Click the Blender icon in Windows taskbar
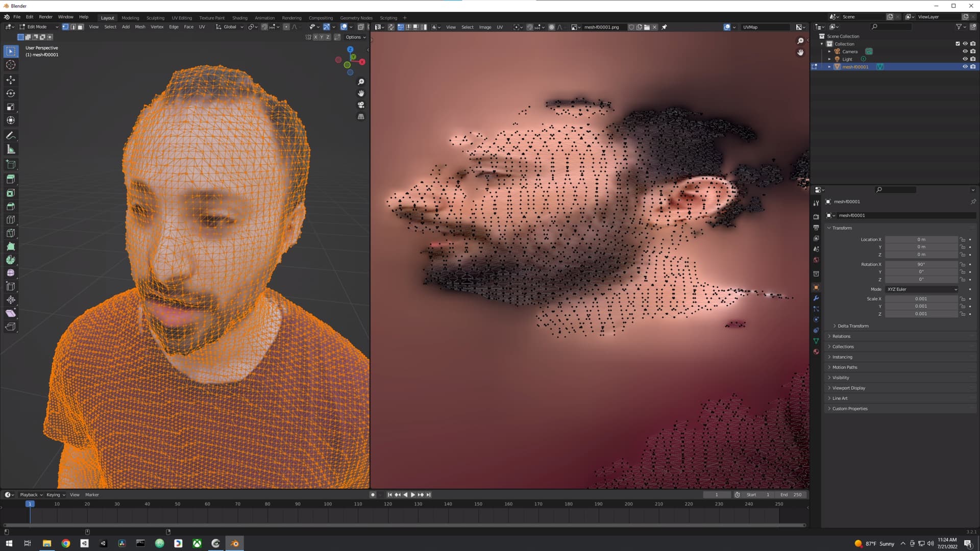 tap(235, 543)
